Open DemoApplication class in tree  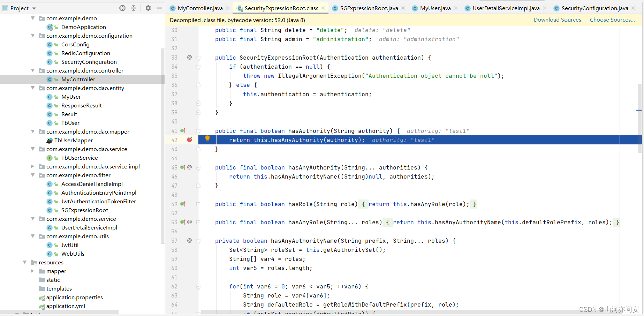pyautogui.click(x=84, y=27)
